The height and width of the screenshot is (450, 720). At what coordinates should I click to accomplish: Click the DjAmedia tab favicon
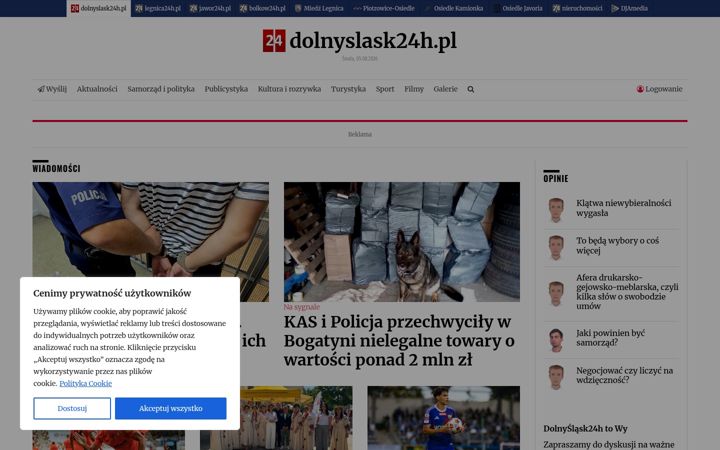[615, 8]
